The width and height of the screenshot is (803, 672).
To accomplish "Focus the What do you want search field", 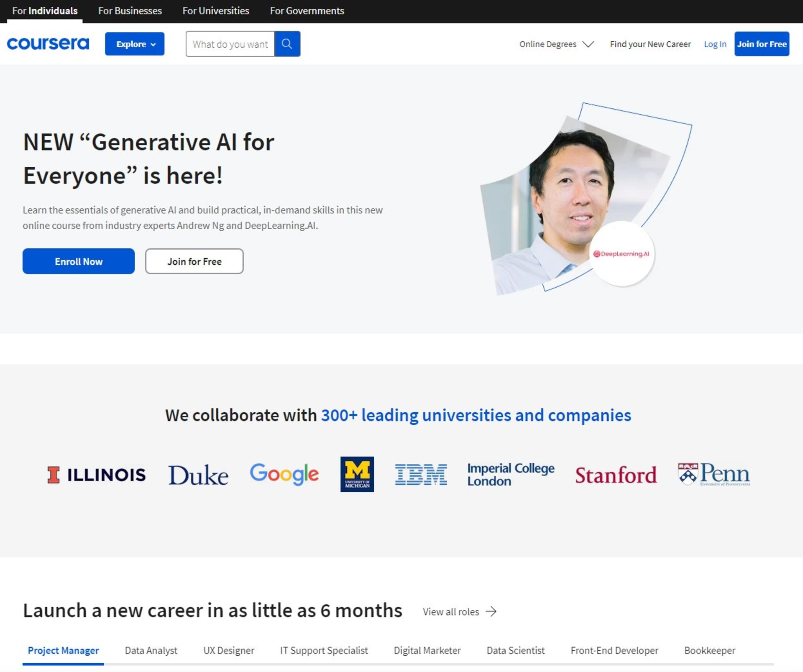I will click(x=230, y=44).
